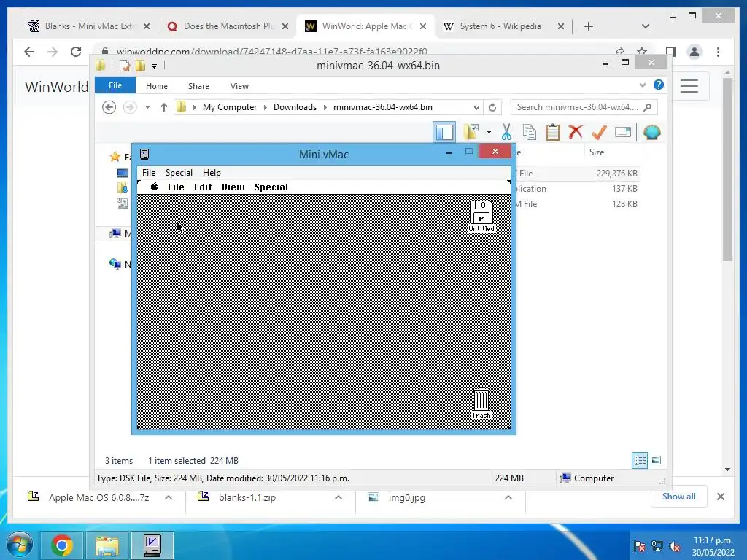Screen dimensions: 747x560
Task: Click My Computer in address breadcrumb
Action: [230, 107]
